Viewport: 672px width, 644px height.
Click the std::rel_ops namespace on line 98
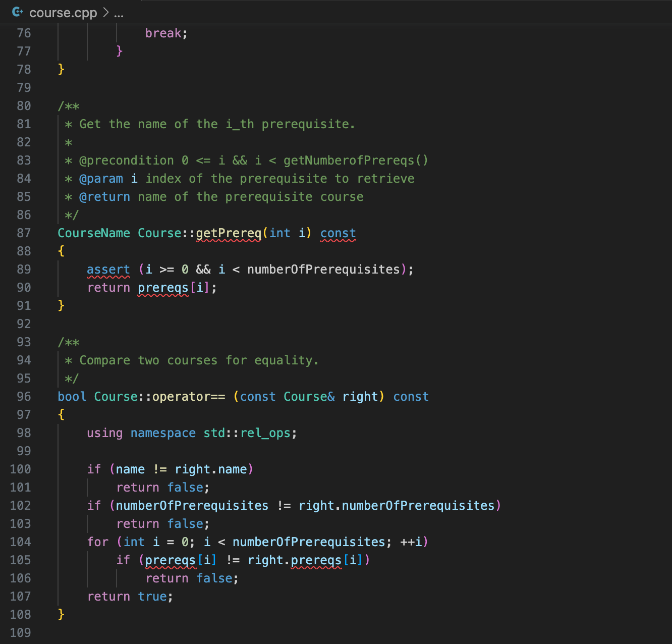(247, 433)
